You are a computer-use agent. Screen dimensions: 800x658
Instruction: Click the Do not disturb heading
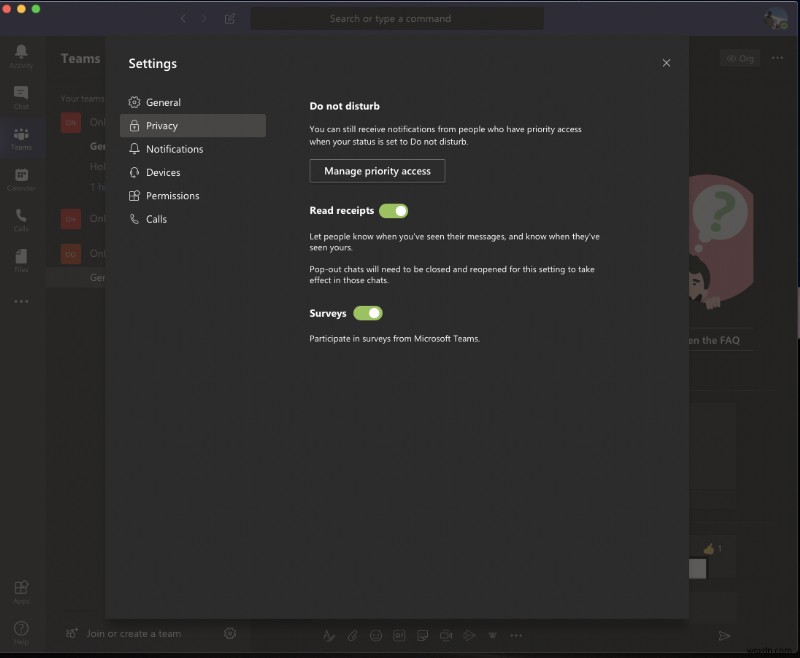(344, 106)
